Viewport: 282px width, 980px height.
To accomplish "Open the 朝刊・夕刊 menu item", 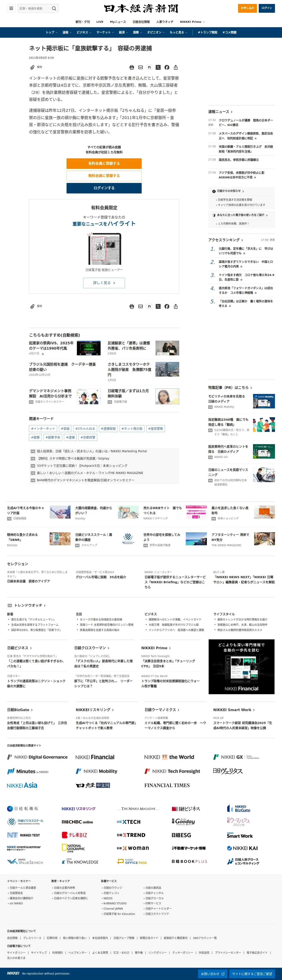I will click(x=83, y=22).
